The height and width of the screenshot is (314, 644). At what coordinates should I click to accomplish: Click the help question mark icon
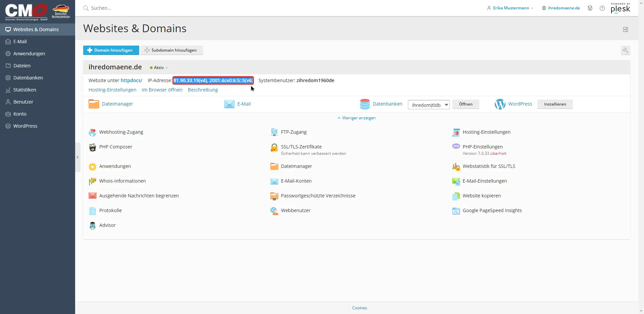[x=602, y=8]
